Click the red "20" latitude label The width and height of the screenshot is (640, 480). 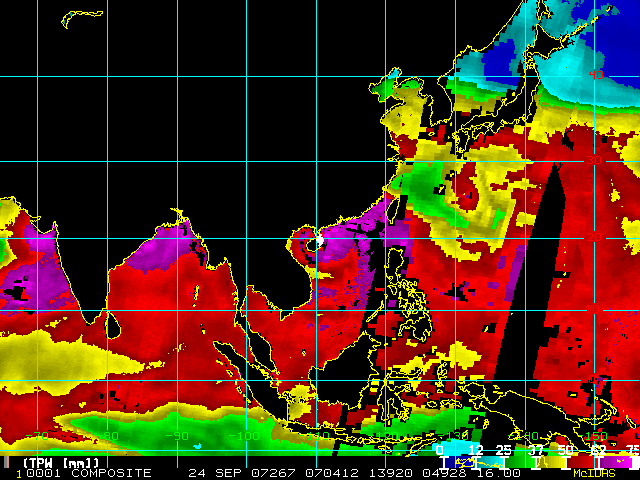(x=594, y=237)
